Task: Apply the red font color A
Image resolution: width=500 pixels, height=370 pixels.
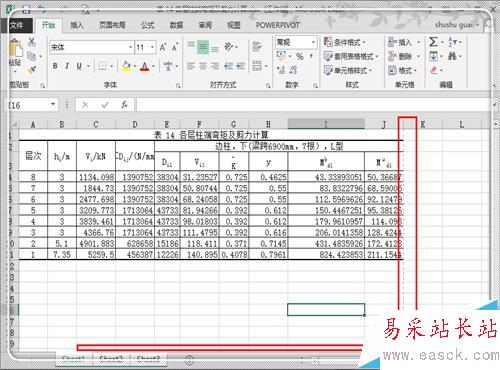Action: click(x=144, y=66)
